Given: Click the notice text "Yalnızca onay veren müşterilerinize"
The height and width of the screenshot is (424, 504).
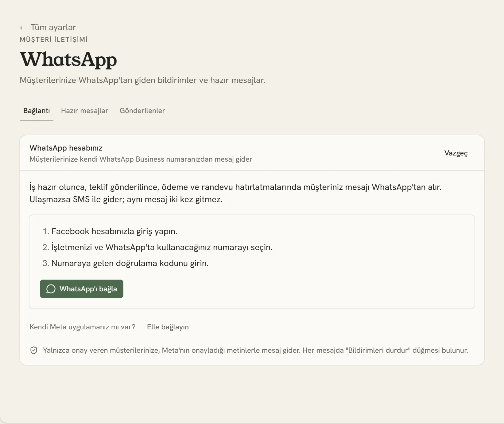Looking at the screenshot, I should (x=255, y=350).
